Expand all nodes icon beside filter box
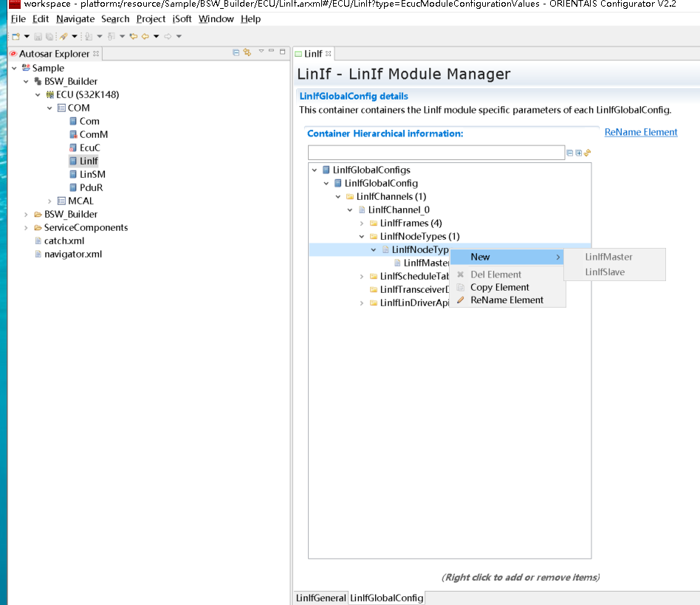 coord(579,153)
